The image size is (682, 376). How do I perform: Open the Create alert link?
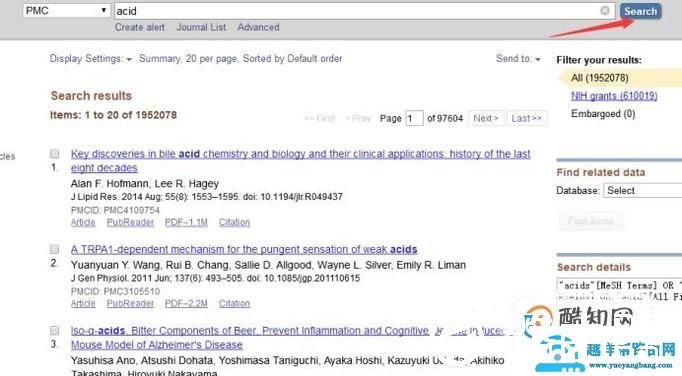coord(140,27)
